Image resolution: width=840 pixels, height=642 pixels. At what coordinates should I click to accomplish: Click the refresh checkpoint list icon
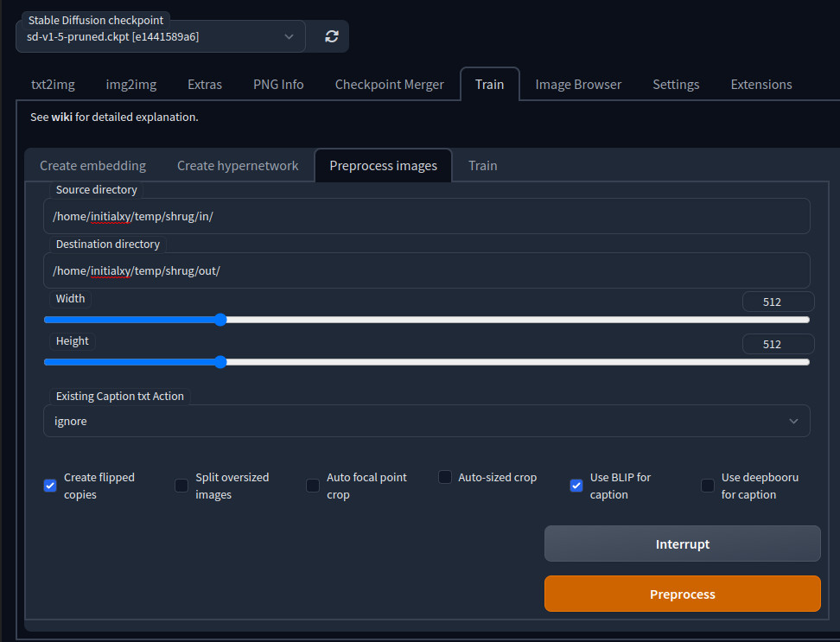coord(331,36)
